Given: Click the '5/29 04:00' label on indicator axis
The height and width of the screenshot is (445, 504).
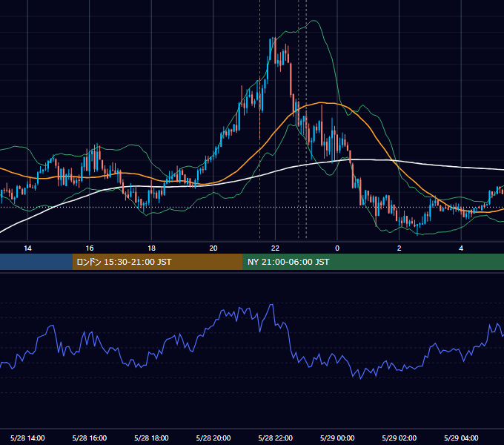Looking at the screenshot, I should [x=461, y=438].
